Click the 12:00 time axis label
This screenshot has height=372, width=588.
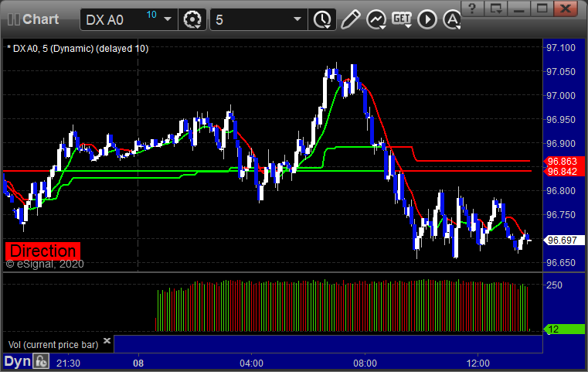(x=478, y=363)
